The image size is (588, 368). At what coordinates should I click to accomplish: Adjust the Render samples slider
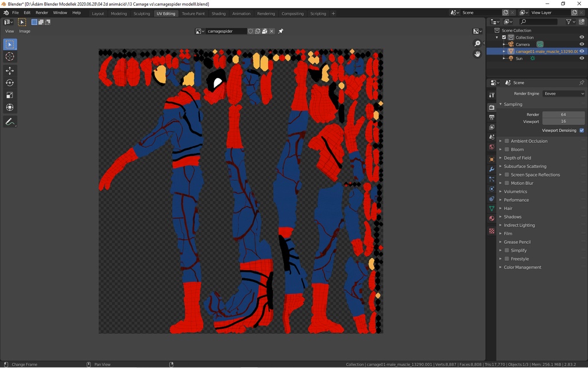[563, 113]
